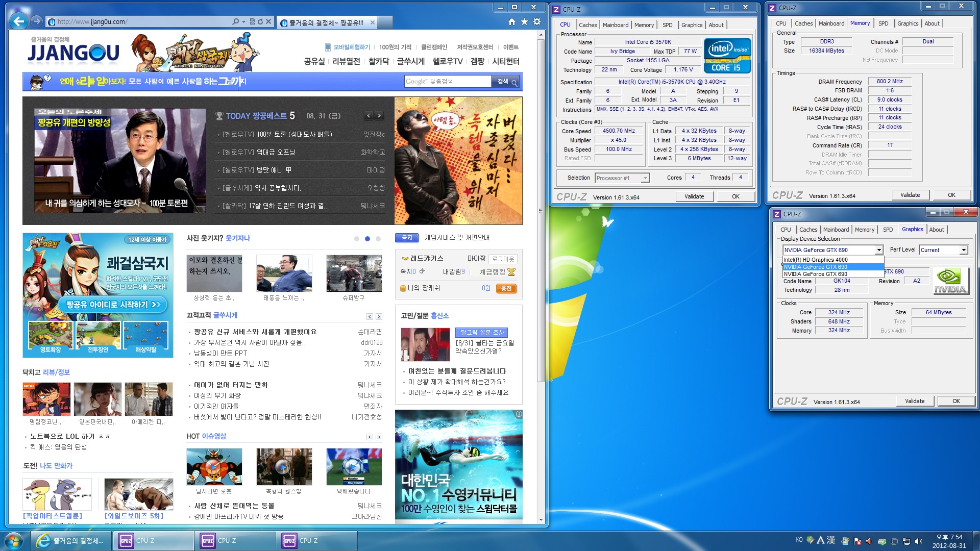The image size is (980, 551).
Task: Select the third carousel dot indicator
Action: (378, 239)
